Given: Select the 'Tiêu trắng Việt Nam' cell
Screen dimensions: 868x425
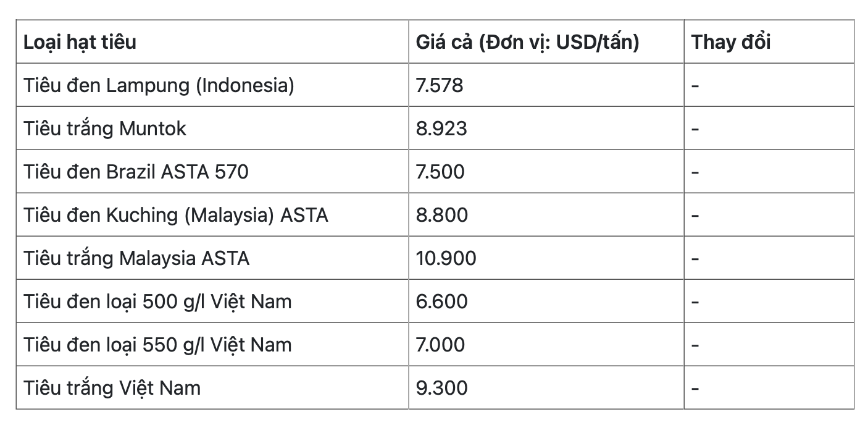Looking at the screenshot, I should pos(112,388).
